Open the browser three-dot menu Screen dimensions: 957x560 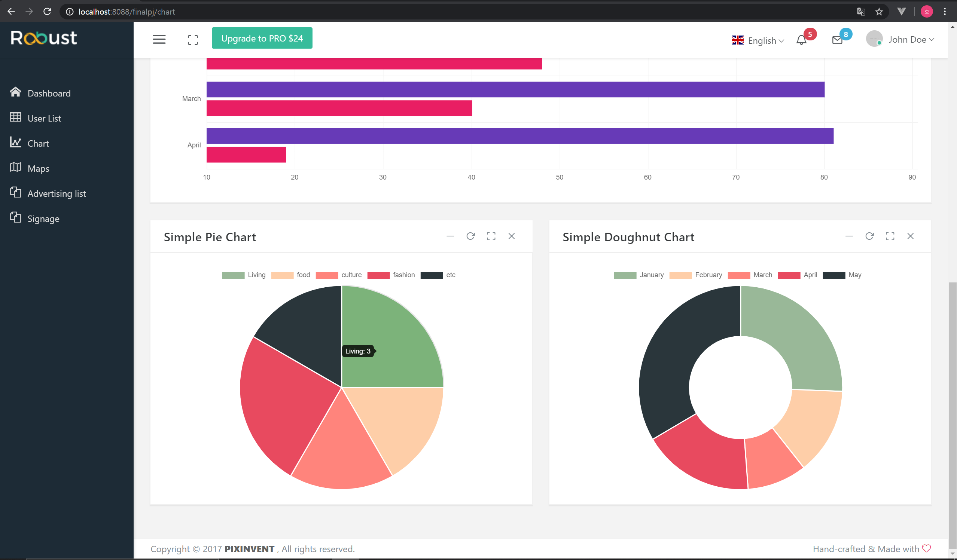tap(945, 12)
